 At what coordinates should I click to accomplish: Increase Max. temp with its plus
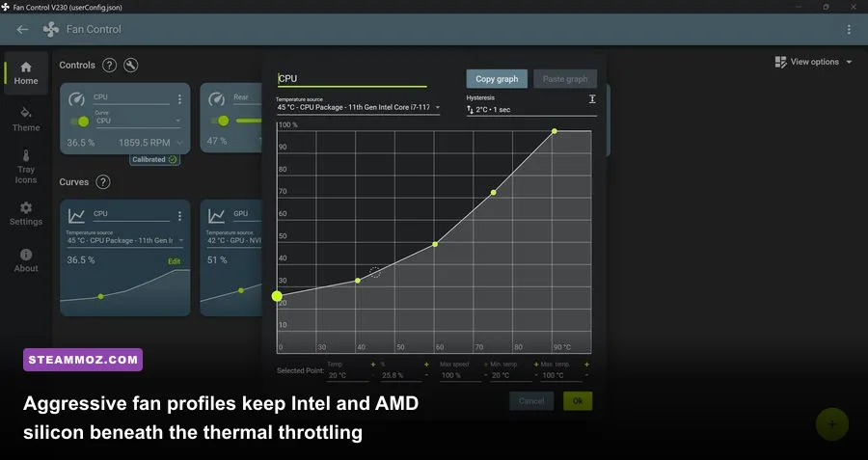(x=586, y=365)
